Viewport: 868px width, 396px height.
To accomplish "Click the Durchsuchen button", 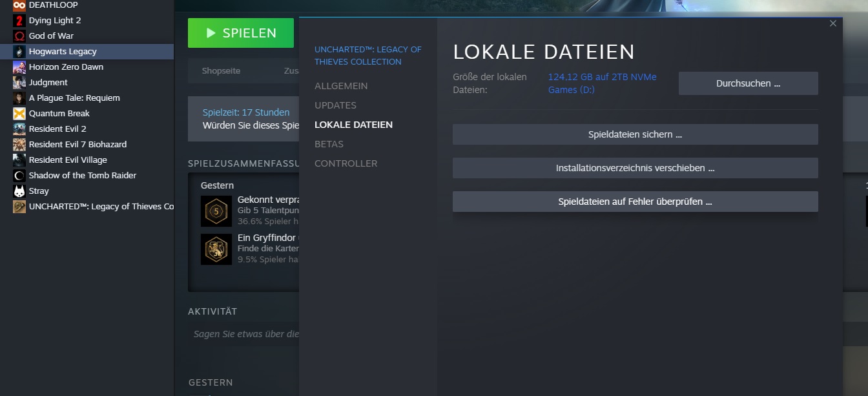I will click(748, 83).
